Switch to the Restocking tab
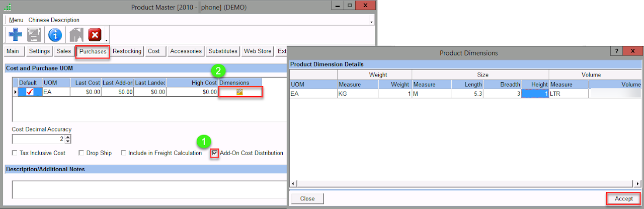 tap(127, 51)
